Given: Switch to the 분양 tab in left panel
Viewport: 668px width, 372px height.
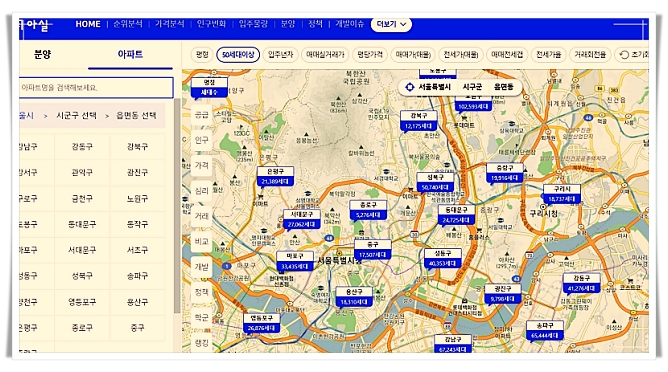Looking at the screenshot, I should point(42,54).
